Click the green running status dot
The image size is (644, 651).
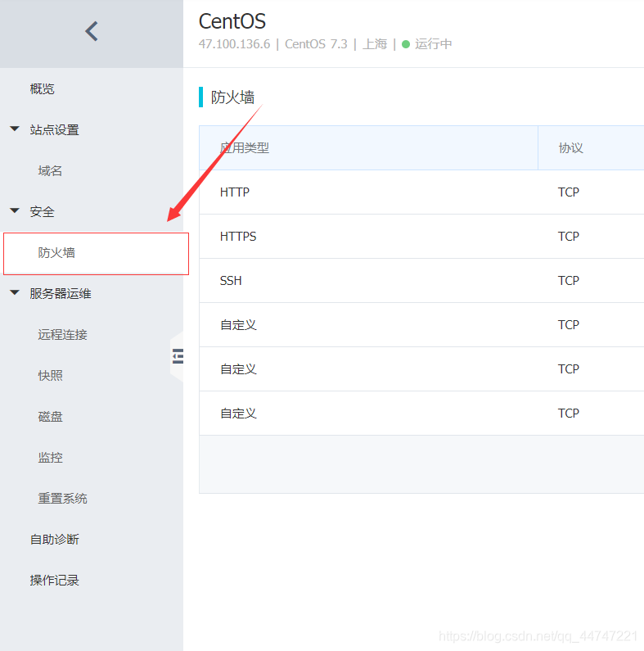(406, 44)
